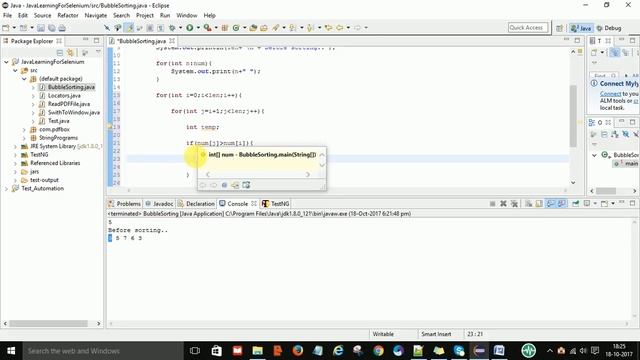Click the Run Last Tool (coverage) icon
This screenshot has height=360, width=640.
click(x=207, y=28)
